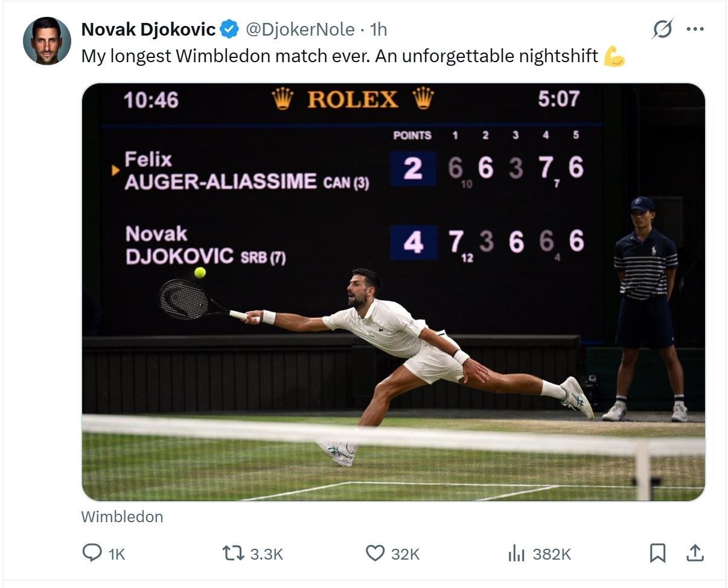Open Grok explain icon on the post
The width and height of the screenshot is (728, 588).
click(x=662, y=29)
